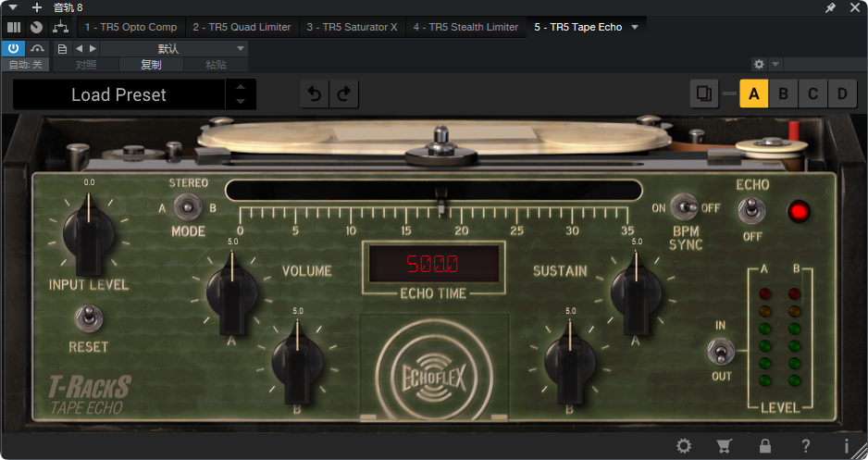868x460 pixels.
Task: Click the SUSTAIN B knob
Action: point(570,363)
